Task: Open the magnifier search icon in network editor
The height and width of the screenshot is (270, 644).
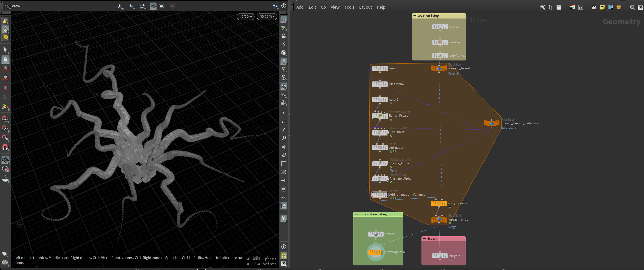Action: click(x=632, y=7)
